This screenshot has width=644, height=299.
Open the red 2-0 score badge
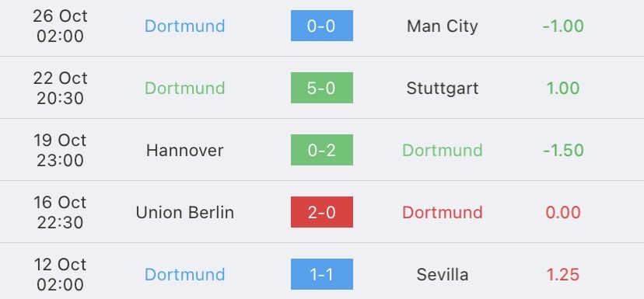click(x=321, y=212)
